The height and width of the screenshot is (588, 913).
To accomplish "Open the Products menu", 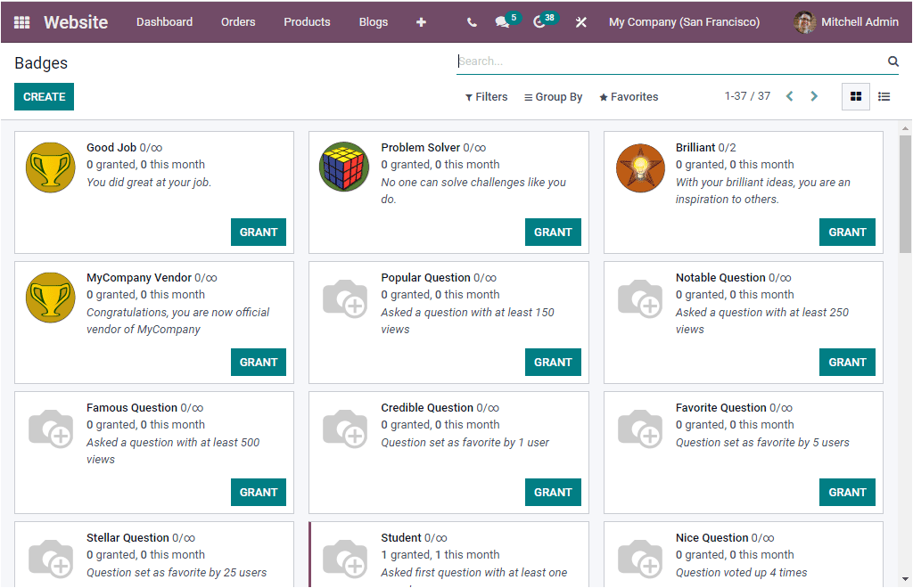I will [x=307, y=22].
